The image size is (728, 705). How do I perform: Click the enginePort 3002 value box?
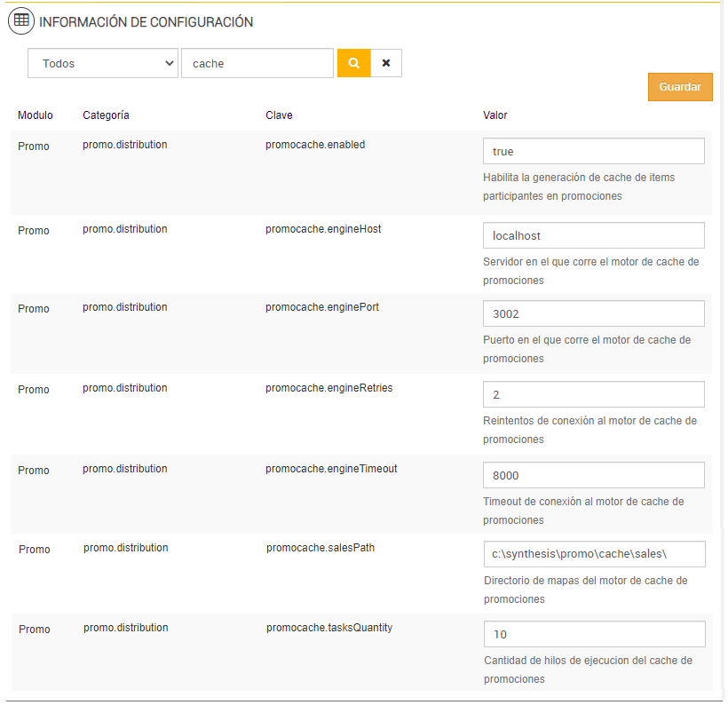click(x=593, y=313)
